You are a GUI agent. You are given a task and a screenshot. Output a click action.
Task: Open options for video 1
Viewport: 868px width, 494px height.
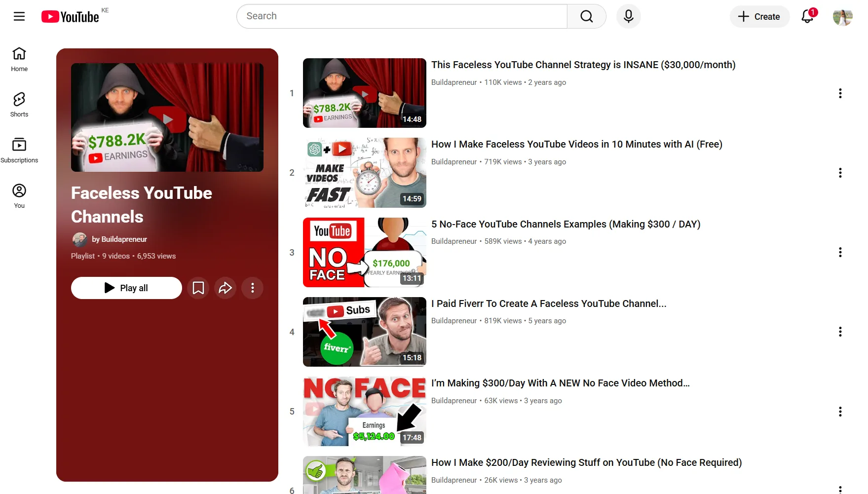click(x=840, y=93)
